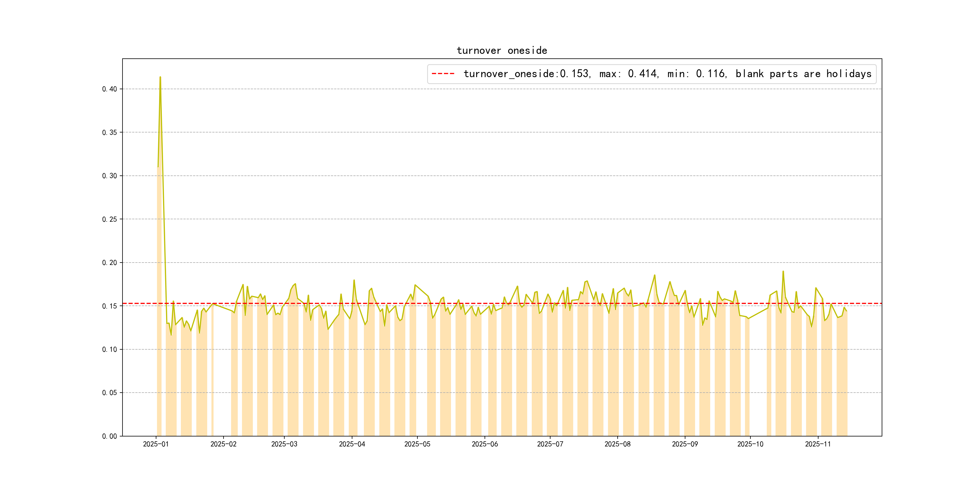Image resolution: width=980 pixels, height=490 pixels.
Task: Click the 2025-08 x-axis label
Action: 617,444
